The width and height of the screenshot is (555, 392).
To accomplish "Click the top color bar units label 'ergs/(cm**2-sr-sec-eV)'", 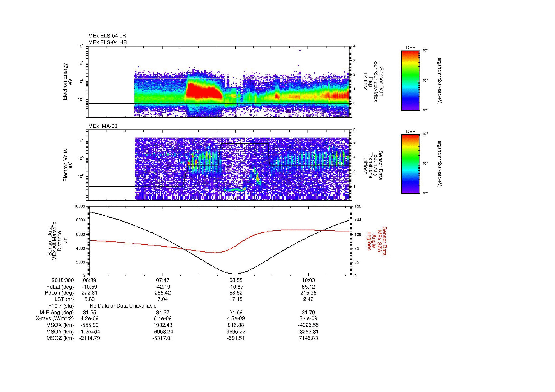I will click(440, 81).
